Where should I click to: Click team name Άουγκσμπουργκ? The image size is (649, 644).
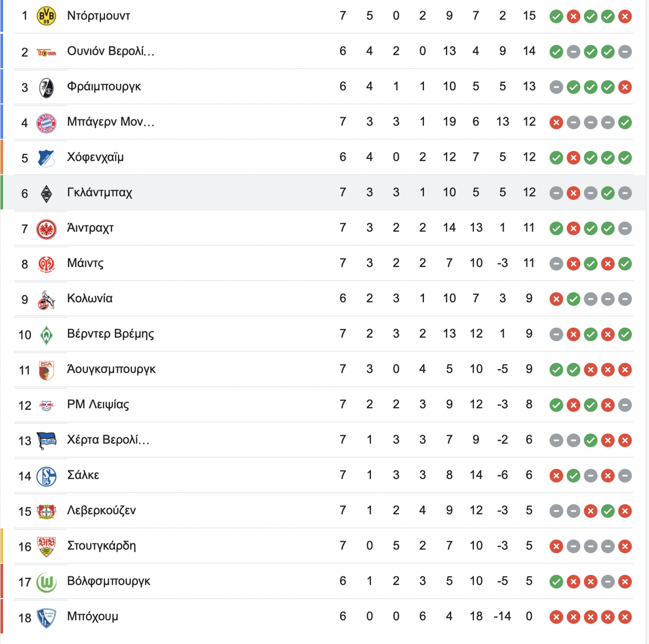pos(111,369)
